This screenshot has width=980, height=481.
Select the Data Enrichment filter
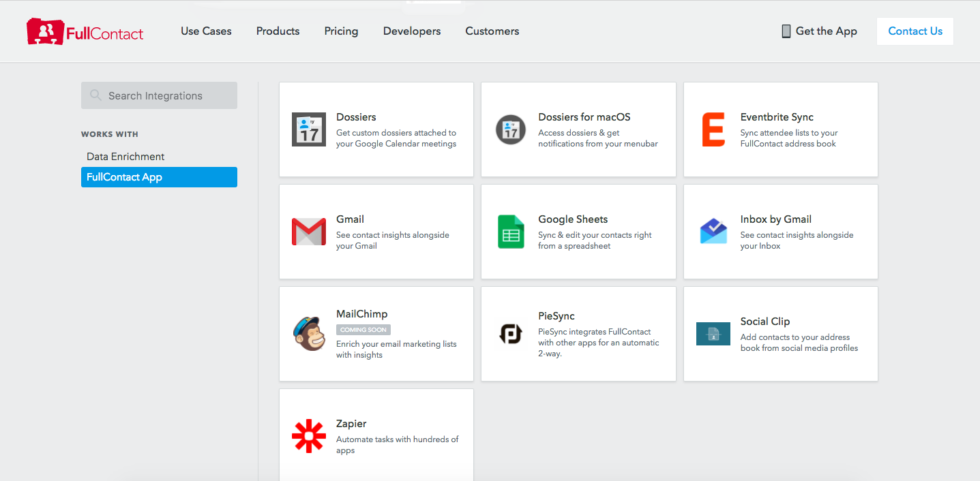point(125,157)
